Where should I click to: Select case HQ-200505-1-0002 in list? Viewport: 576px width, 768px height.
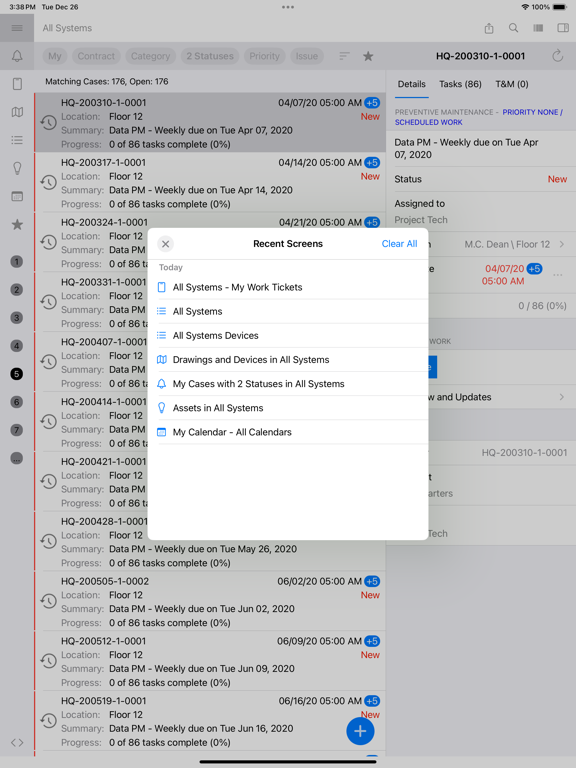(x=210, y=601)
